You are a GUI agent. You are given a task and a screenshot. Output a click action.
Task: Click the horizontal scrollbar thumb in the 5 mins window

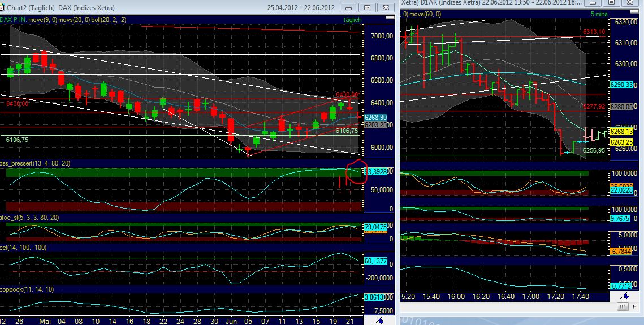(x=624, y=306)
